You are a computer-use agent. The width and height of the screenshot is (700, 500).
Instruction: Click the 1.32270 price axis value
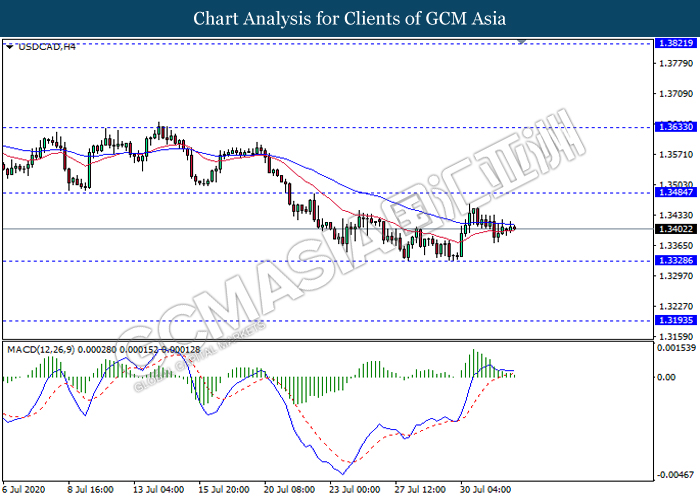tap(676, 306)
